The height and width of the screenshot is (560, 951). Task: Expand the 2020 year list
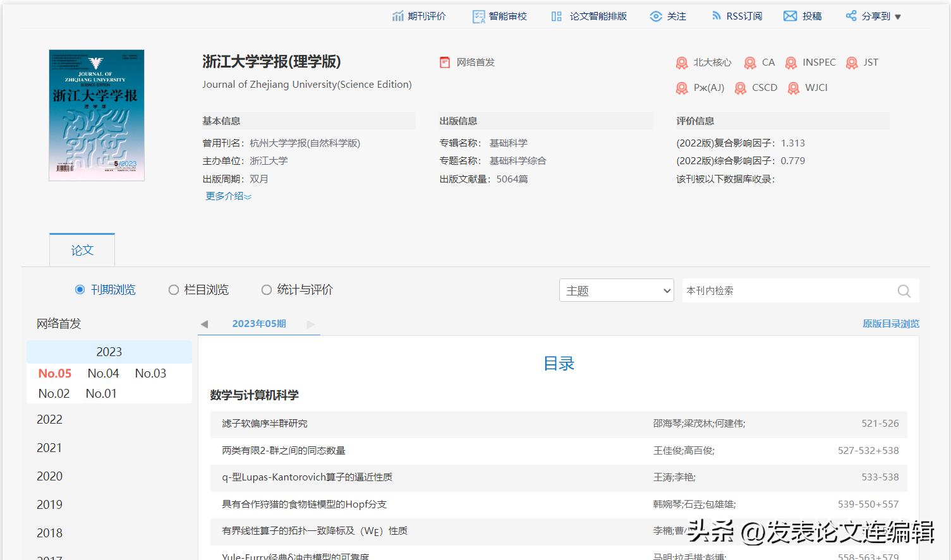pyautogui.click(x=49, y=477)
